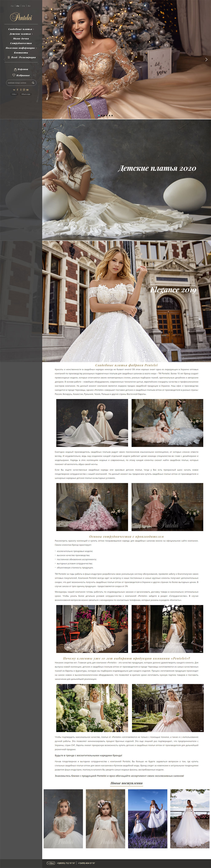Screen dimensions: 211x868
Task: Expand the Свадебные платья chevron arrow
Action: click(x=34, y=29)
